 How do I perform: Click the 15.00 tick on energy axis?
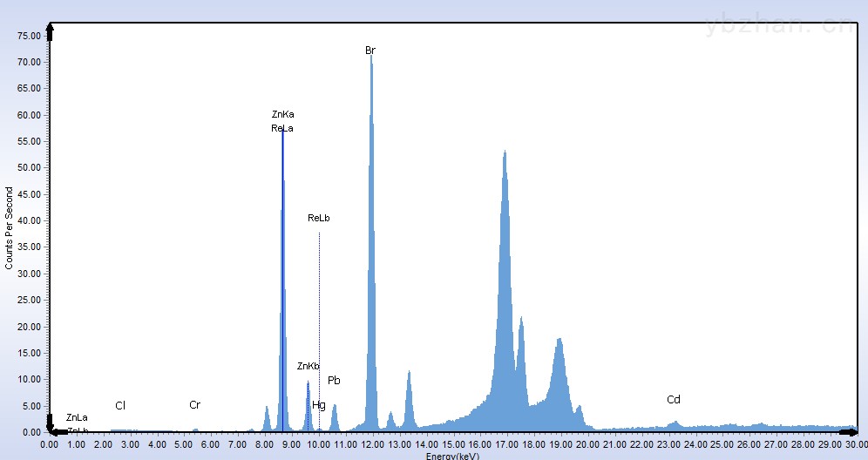454,444
